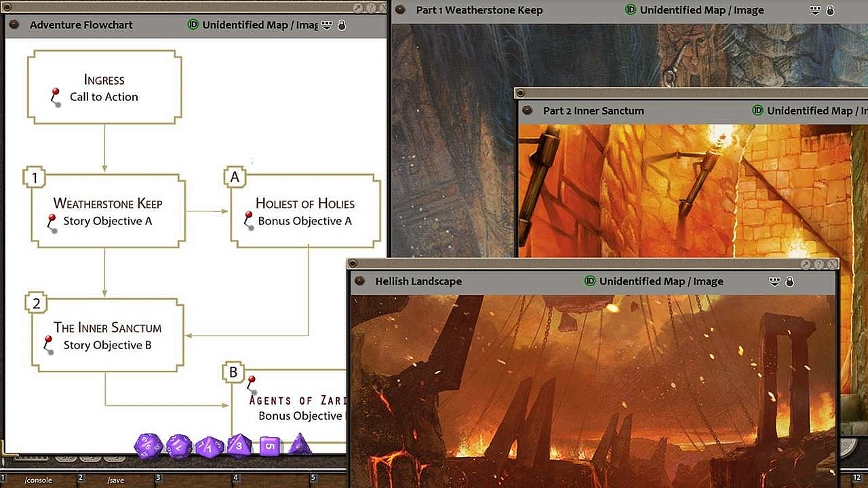Screen dimensions: 868x488
Task: Toggle the ID icon in Part 1 Weatherstone Keep
Action: click(x=631, y=10)
